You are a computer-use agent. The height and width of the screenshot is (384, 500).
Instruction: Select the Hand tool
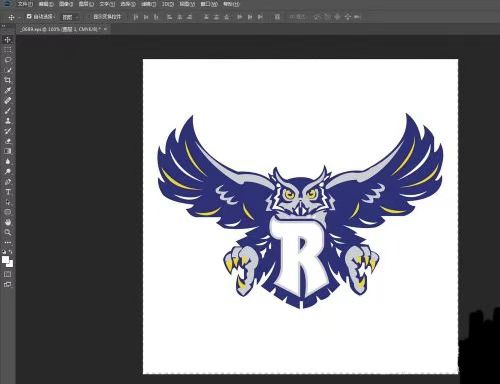tap(8, 222)
